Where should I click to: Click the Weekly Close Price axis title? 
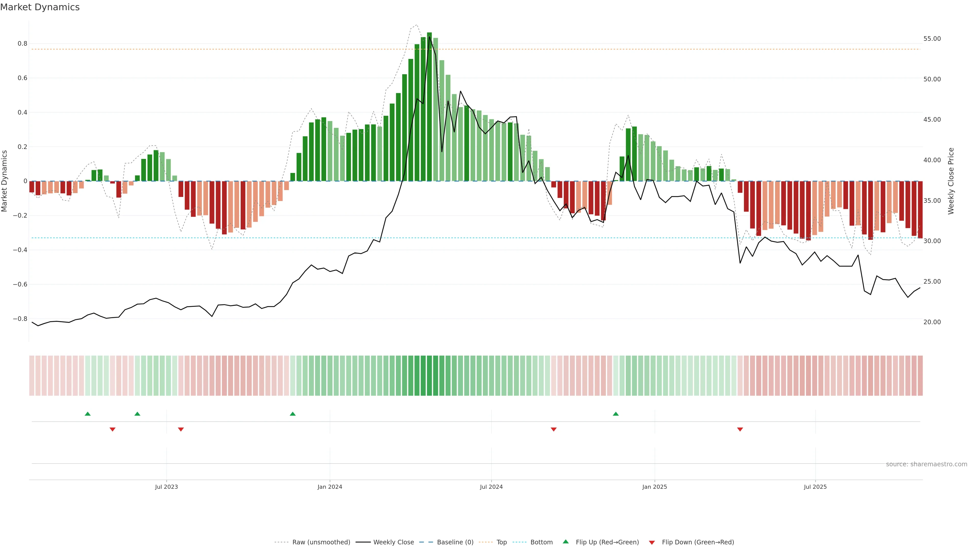pyautogui.click(x=951, y=181)
